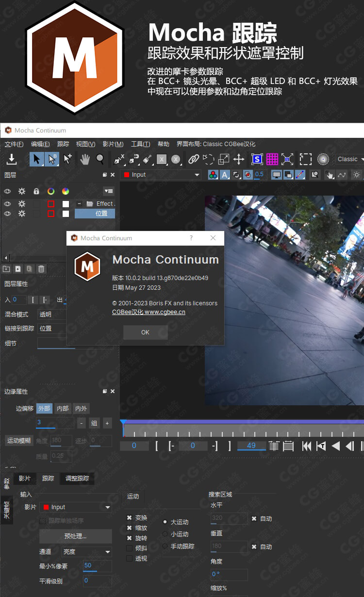This screenshot has height=597, width=364.
Task: Click the Go to Start playback button
Action: pyautogui.click(x=307, y=446)
